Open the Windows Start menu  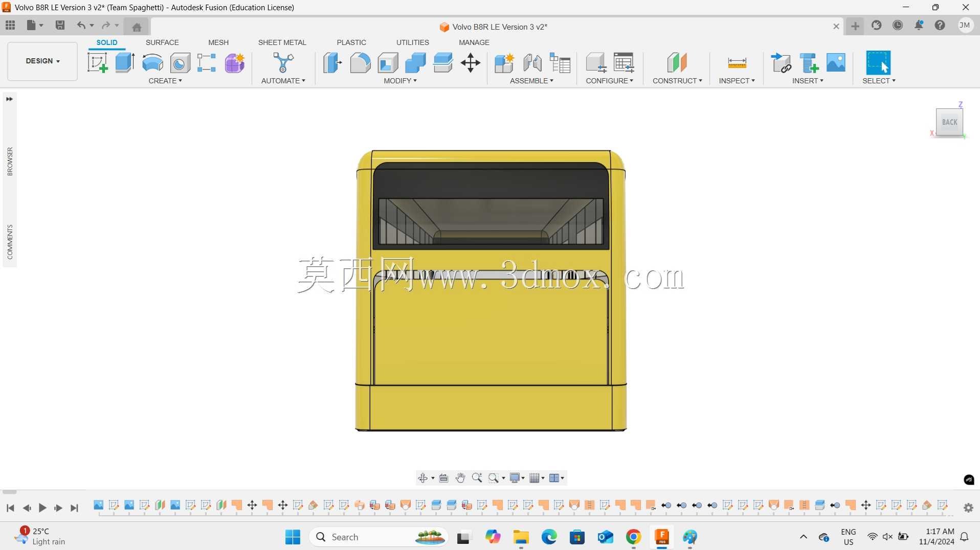coord(293,537)
